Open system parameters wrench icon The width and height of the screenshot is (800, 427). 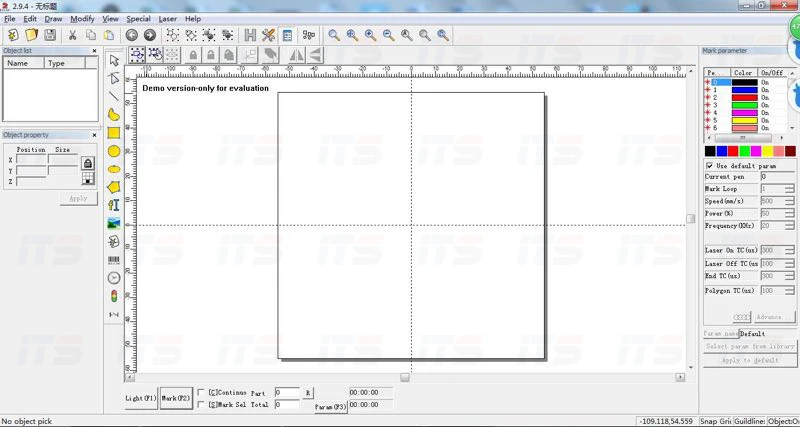click(268, 35)
